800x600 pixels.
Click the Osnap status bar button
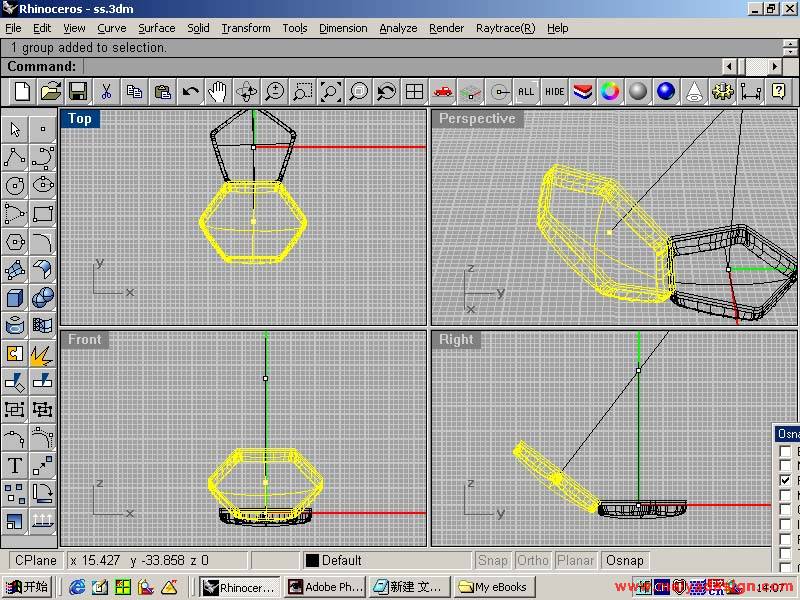625,561
